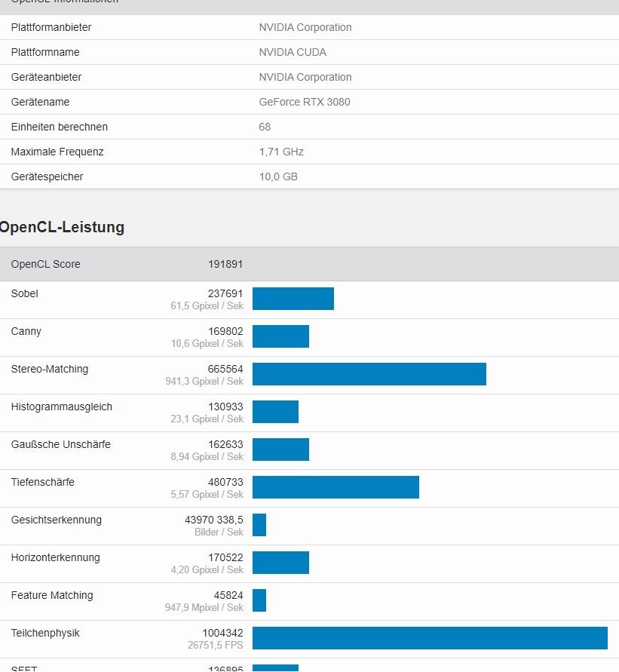Select Tiefenschärfe score 480733
This screenshot has height=672, width=619.
point(225,482)
